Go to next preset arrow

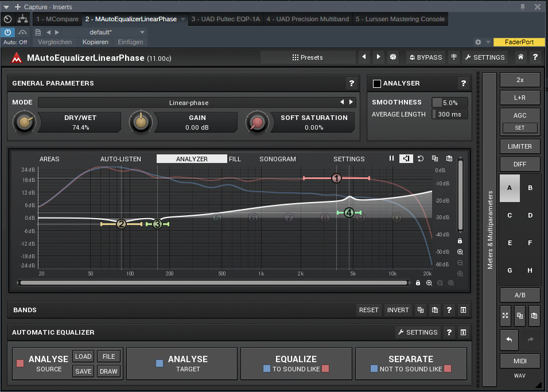point(379,57)
